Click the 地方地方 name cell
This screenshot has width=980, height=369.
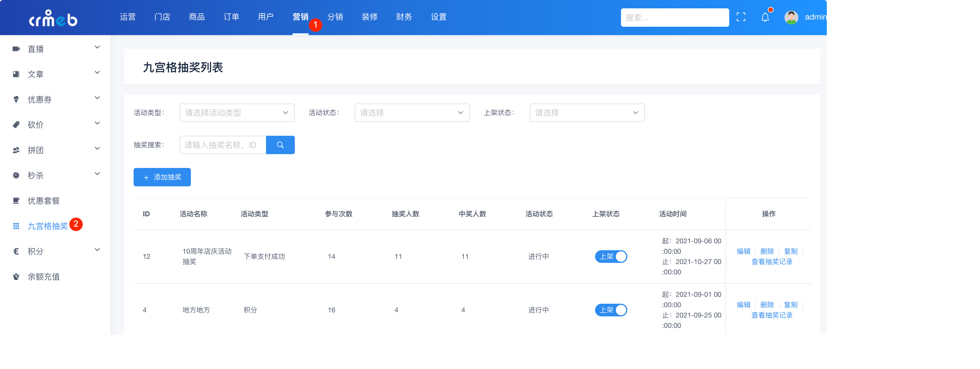pos(196,310)
